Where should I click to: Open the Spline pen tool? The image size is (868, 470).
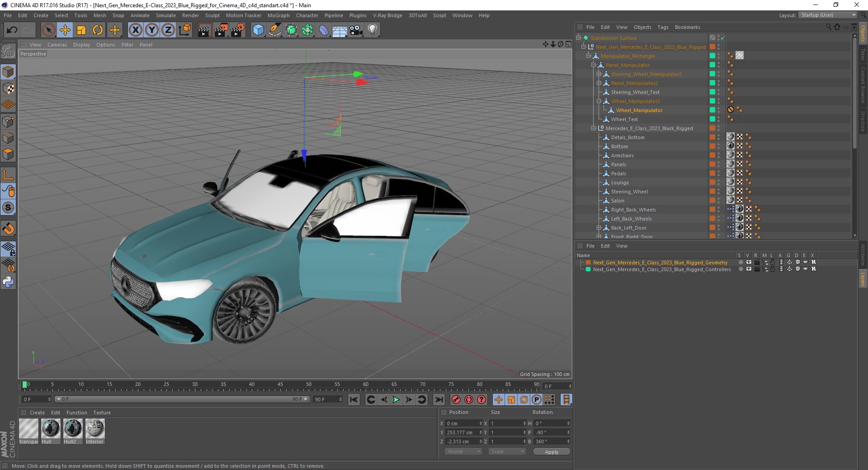(x=274, y=30)
